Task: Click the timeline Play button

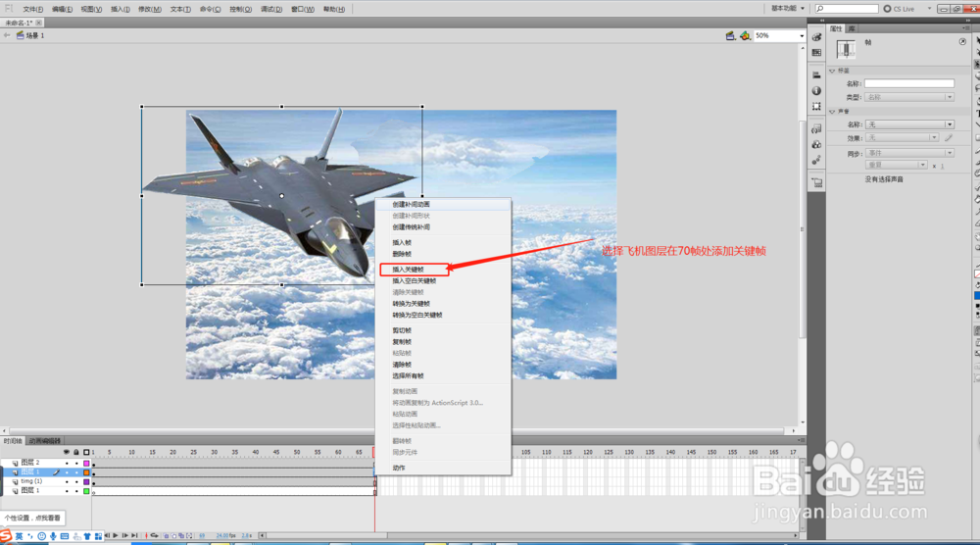Action: pyautogui.click(x=116, y=535)
